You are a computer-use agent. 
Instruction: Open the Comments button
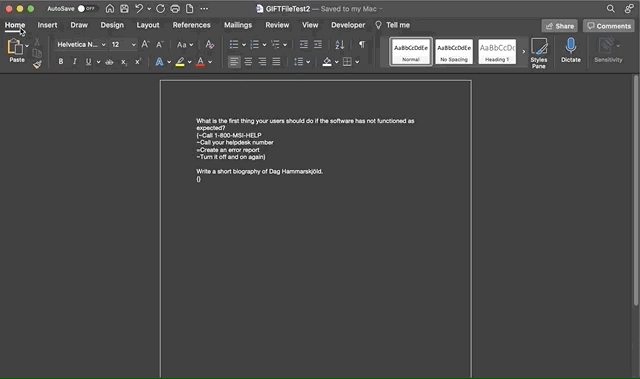coord(609,26)
